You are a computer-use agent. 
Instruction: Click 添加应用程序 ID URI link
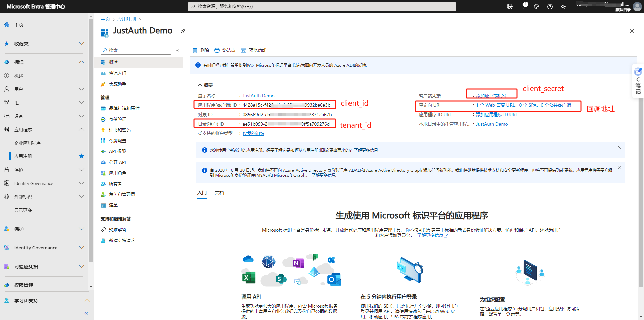496,115
